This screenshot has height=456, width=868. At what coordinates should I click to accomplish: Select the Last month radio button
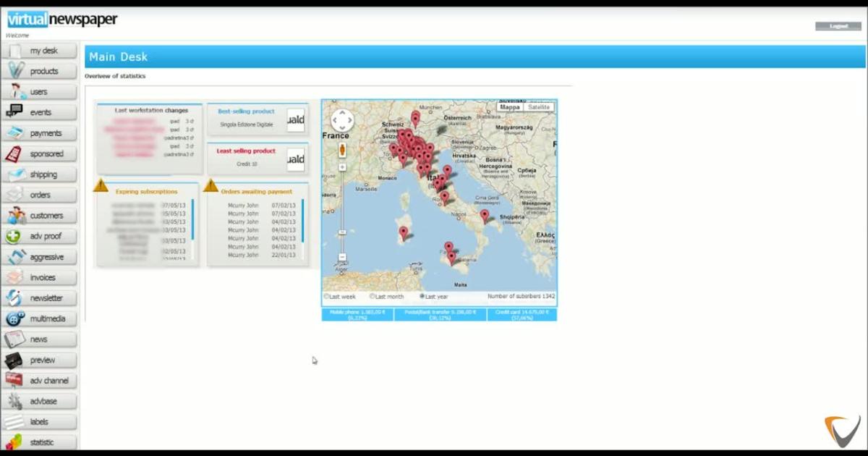373,296
